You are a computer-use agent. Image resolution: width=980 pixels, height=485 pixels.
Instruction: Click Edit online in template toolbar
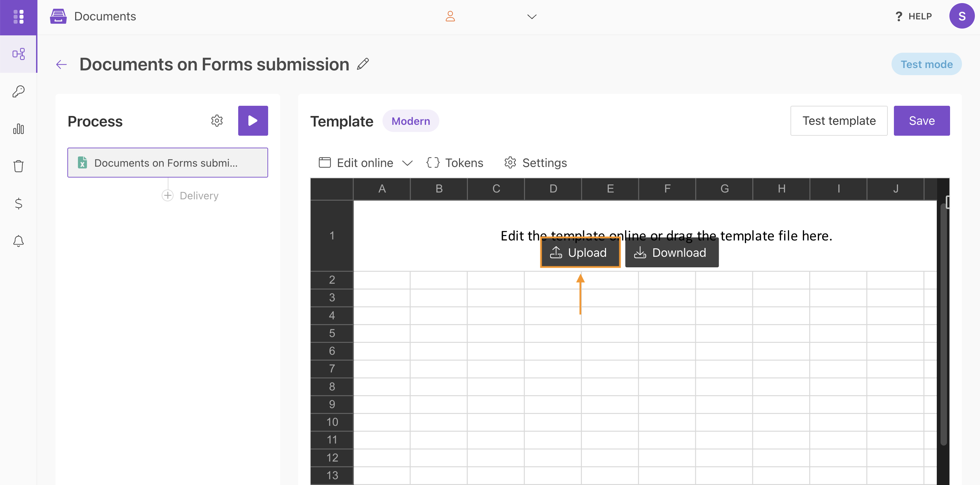click(x=356, y=163)
